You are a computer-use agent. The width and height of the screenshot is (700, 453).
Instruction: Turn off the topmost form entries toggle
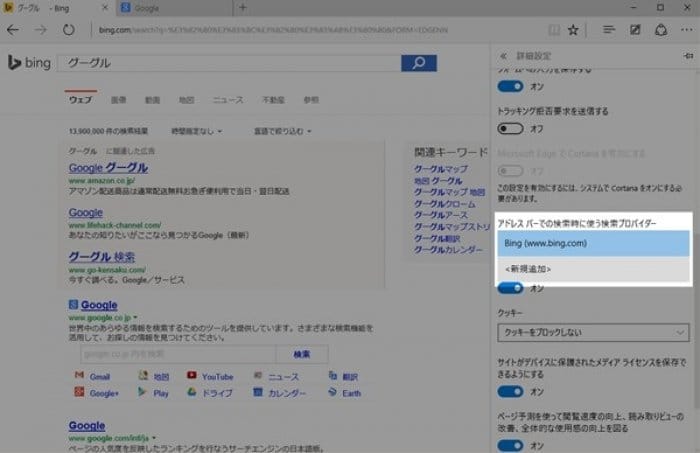pyautogui.click(x=510, y=87)
